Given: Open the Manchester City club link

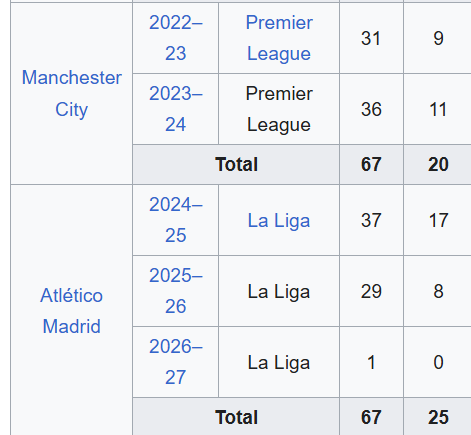Looking at the screenshot, I should point(72,93).
